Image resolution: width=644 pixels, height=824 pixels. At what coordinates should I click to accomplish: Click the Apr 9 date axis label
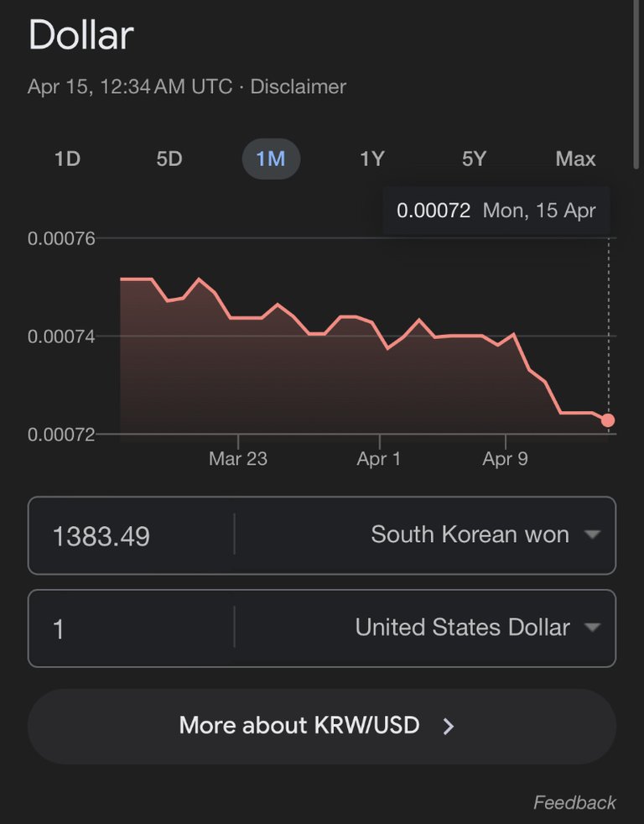[x=505, y=459]
